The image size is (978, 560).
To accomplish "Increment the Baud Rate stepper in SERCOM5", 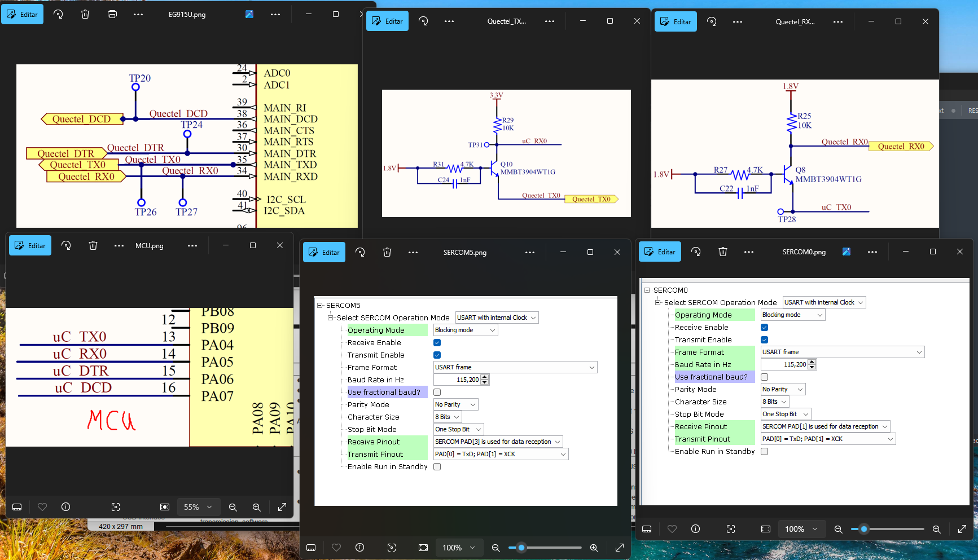I will pyautogui.click(x=485, y=377).
